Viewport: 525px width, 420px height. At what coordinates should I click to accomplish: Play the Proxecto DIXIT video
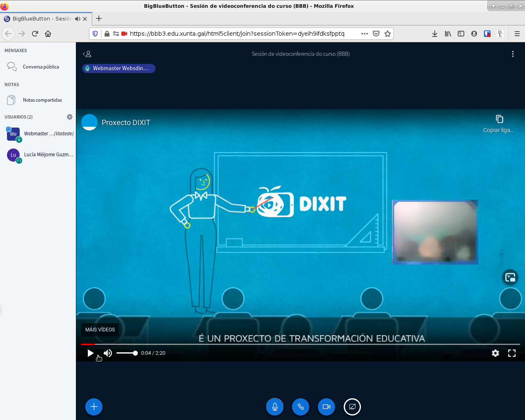point(91,353)
